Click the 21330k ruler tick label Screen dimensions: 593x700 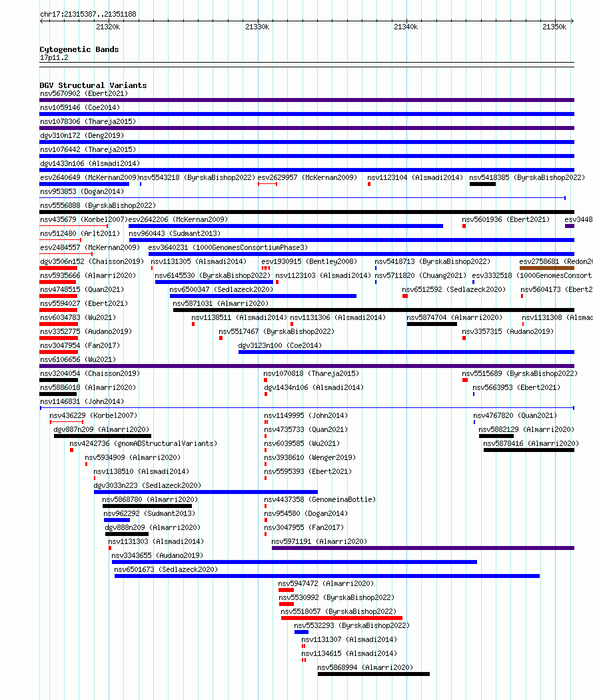[257, 27]
